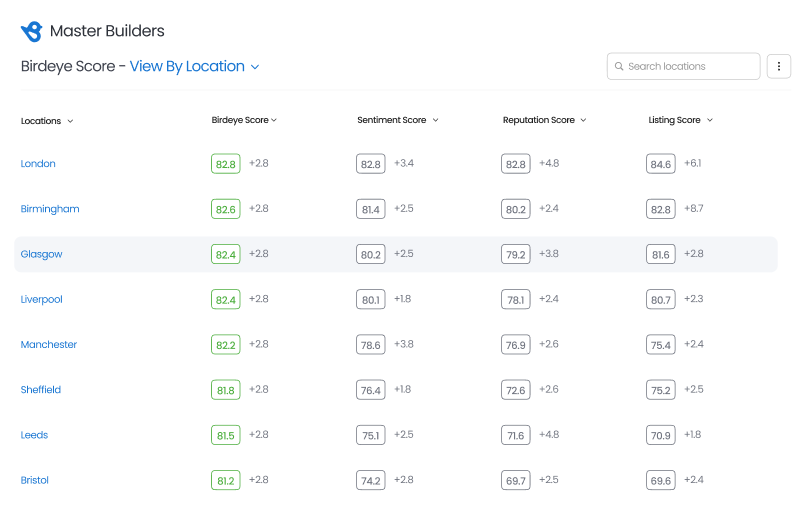Click Glasgow's Birdeye Score 82.4 badge
Viewport: 812px width, 524px height.
coord(226,254)
